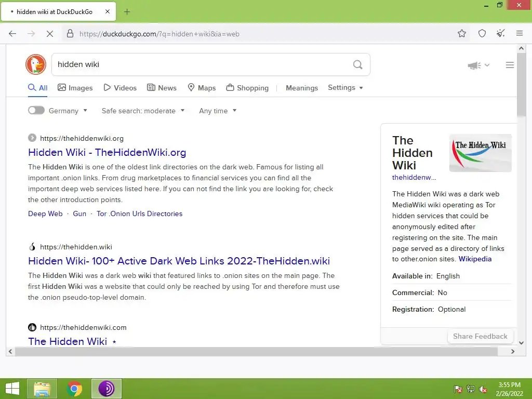Click the search magnifier icon
The image size is (532, 399).
pos(357,64)
